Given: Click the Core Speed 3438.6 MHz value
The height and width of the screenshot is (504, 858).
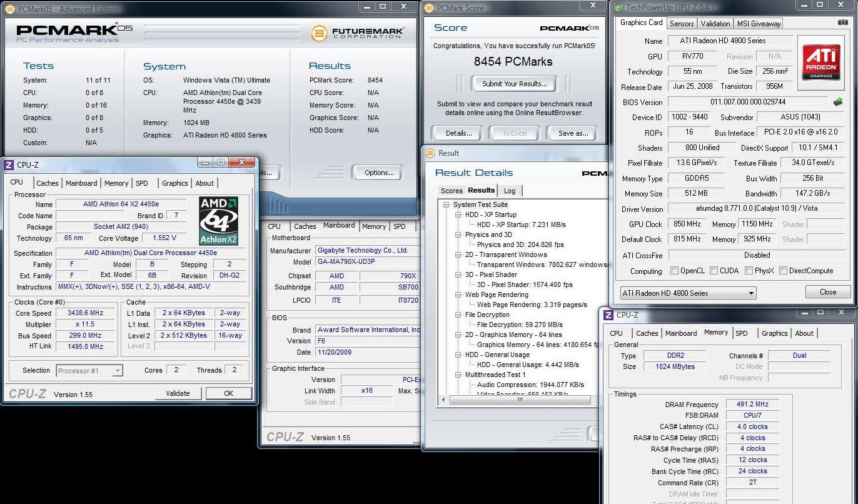Looking at the screenshot, I should pyautogui.click(x=86, y=313).
